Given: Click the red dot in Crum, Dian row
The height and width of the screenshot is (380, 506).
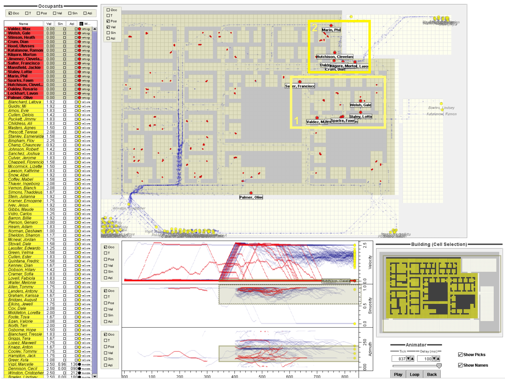Looking at the screenshot, I should pyautogui.click(x=79, y=42).
